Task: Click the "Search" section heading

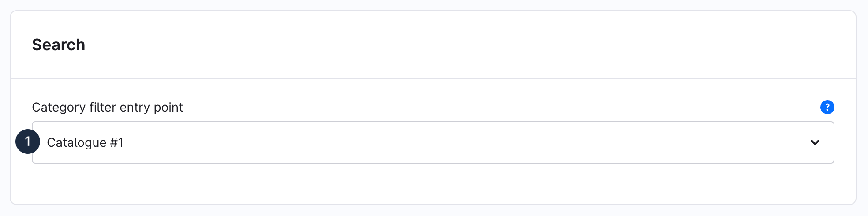Action: point(58,45)
